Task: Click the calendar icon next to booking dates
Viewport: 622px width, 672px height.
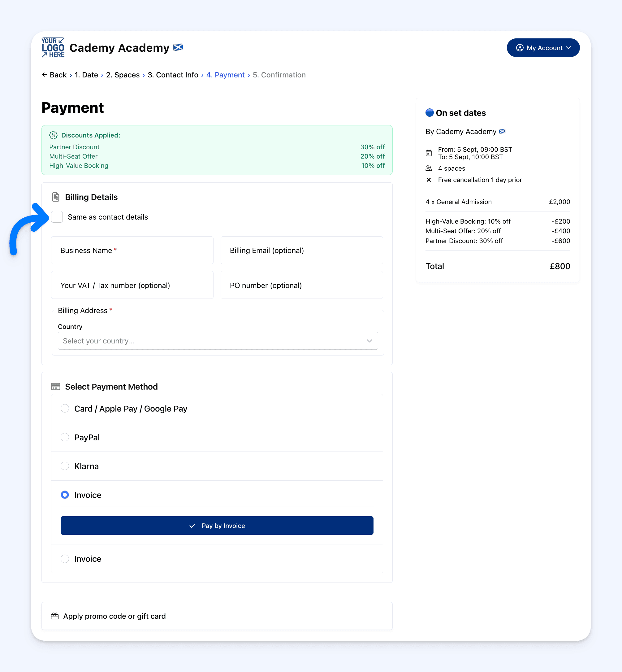Action: coord(429,153)
